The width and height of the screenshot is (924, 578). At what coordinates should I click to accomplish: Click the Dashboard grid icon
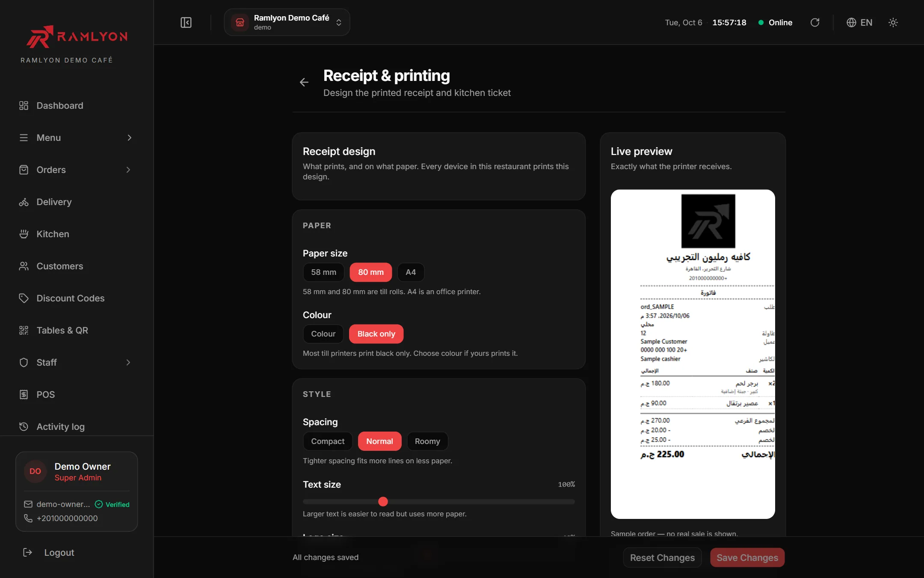tap(24, 105)
